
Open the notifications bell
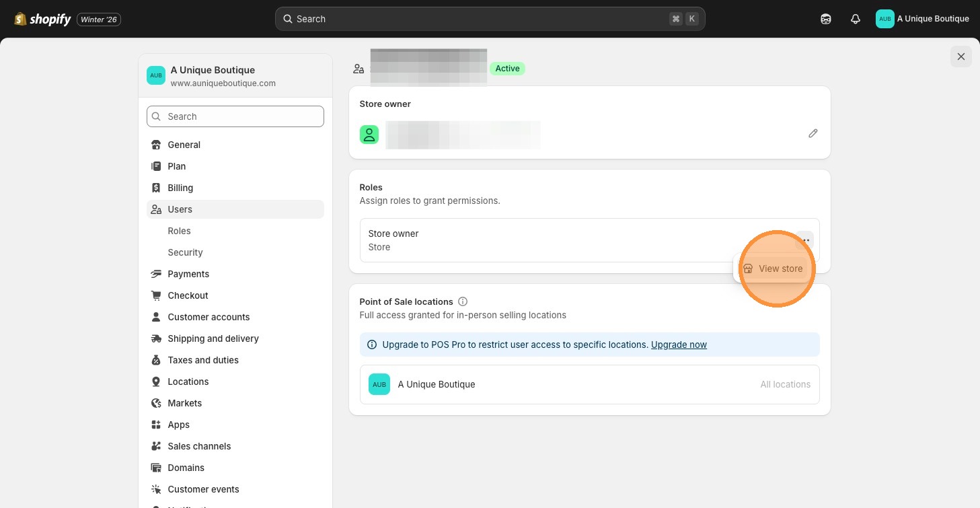pyautogui.click(x=856, y=19)
